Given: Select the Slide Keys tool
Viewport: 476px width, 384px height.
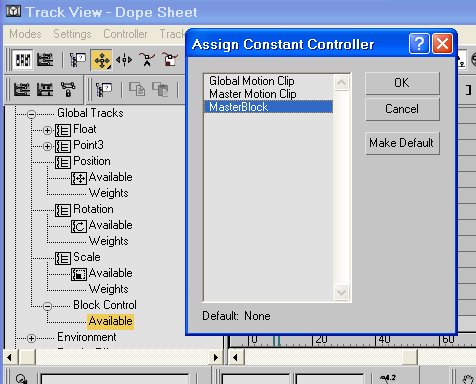Looking at the screenshot, I should pos(124,60).
